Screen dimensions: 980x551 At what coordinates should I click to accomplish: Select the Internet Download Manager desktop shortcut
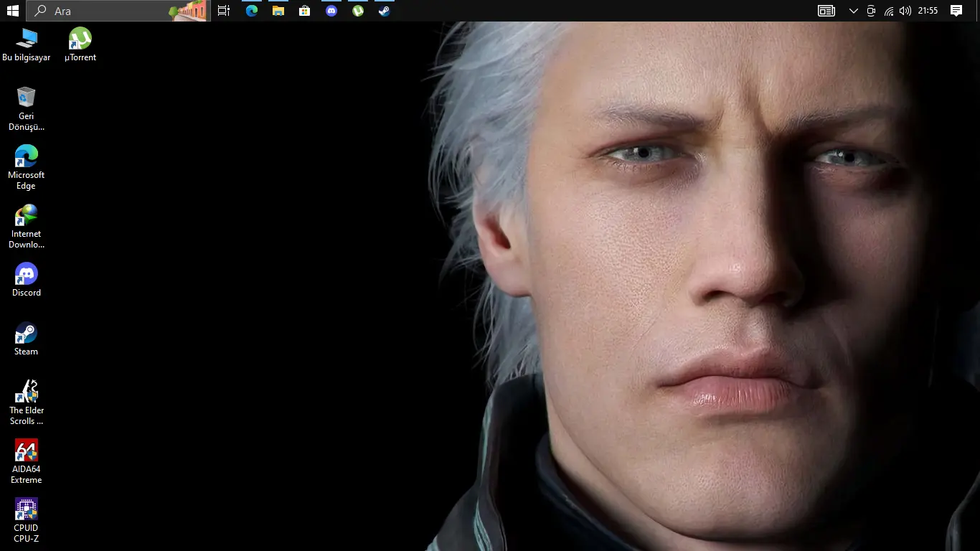[27, 227]
